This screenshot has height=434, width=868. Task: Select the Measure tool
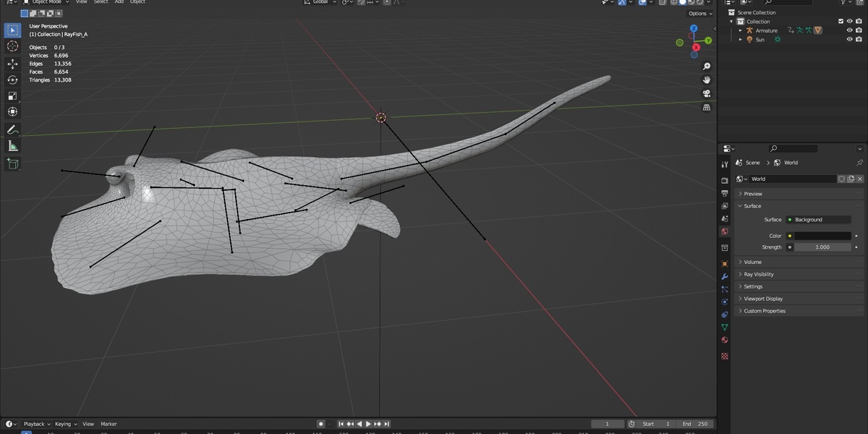click(12, 146)
